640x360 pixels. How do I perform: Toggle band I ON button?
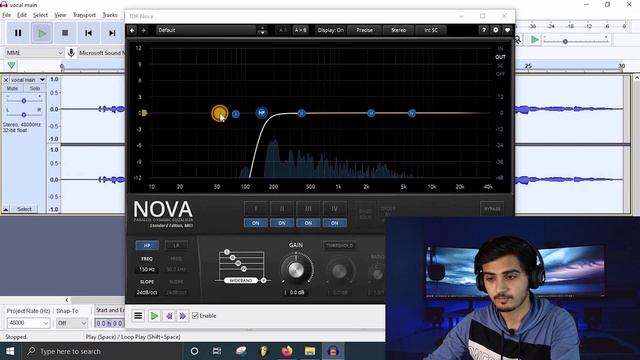(256, 223)
